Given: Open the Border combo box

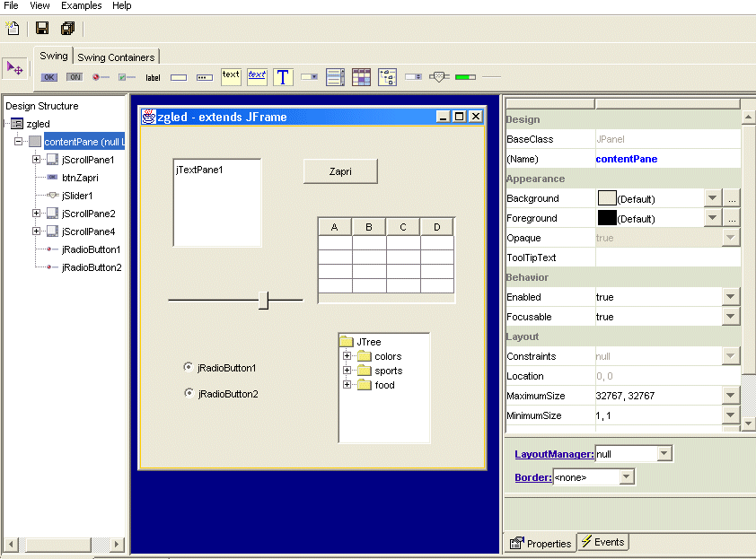Looking at the screenshot, I should tap(627, 477).
